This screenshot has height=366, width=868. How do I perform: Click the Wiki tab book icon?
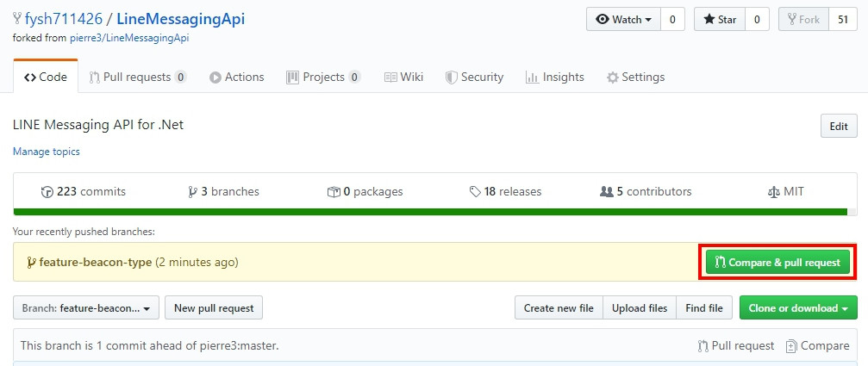390,78
